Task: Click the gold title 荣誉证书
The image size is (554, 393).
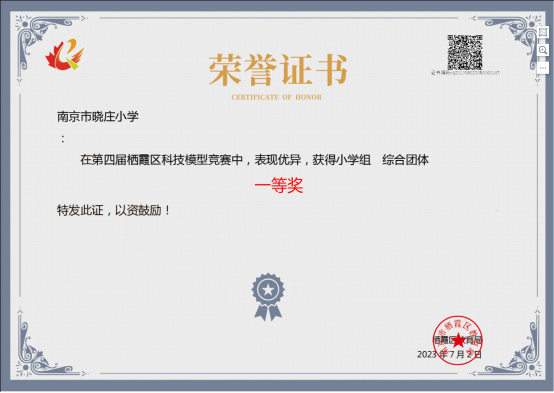Action: 278,70
